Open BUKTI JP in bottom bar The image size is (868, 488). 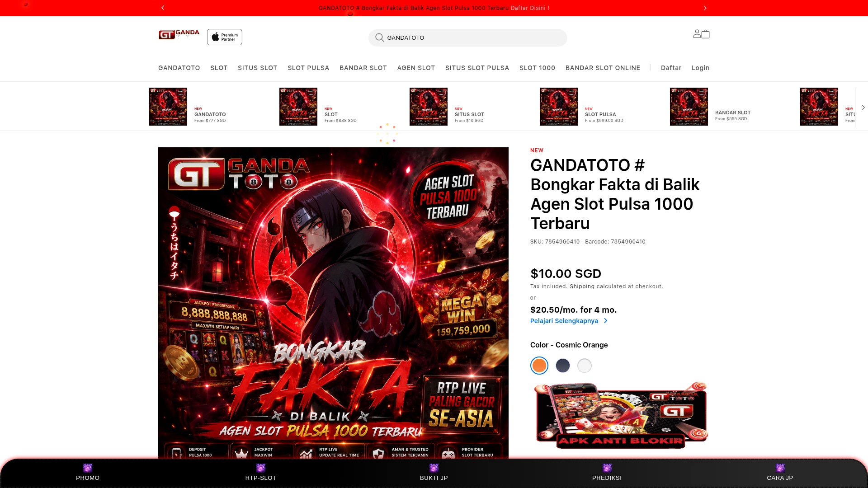pyautogui.click(x=434, y=473)
